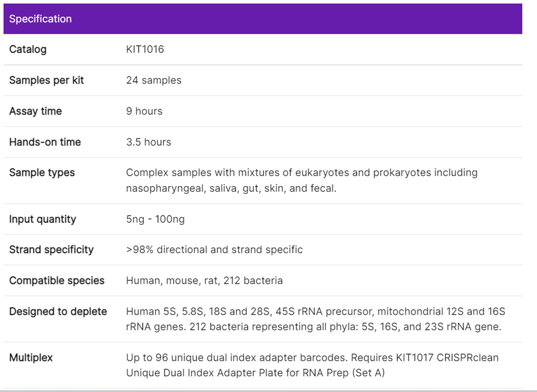
Task: Click the Input quantity label
Action: tap(42, 219)
